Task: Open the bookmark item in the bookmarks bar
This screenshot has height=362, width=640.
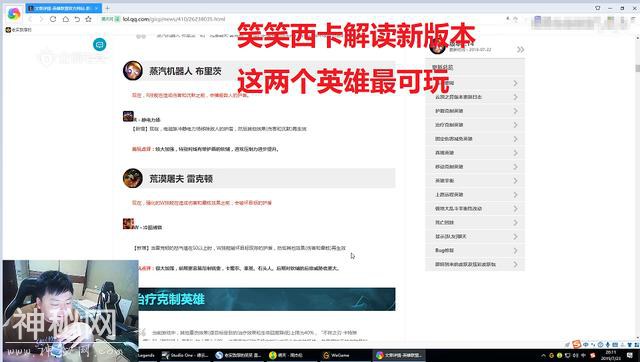Action: coord(18,30)
